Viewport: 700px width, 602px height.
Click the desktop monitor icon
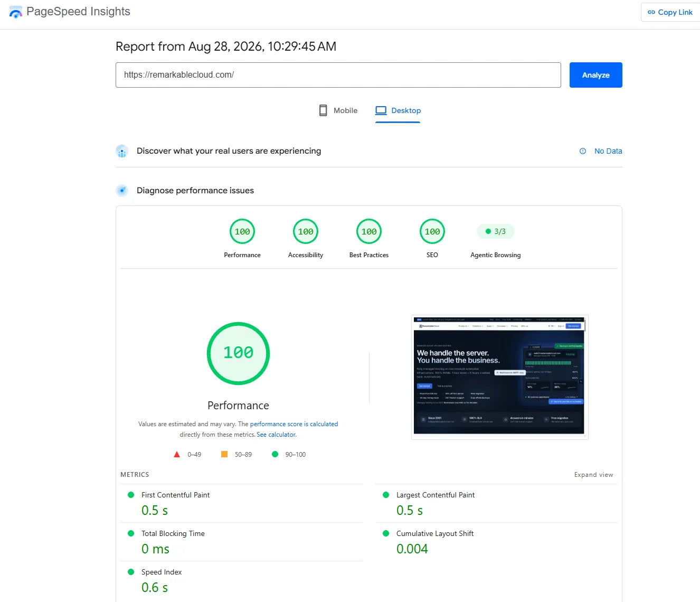[x=381, y=110]
